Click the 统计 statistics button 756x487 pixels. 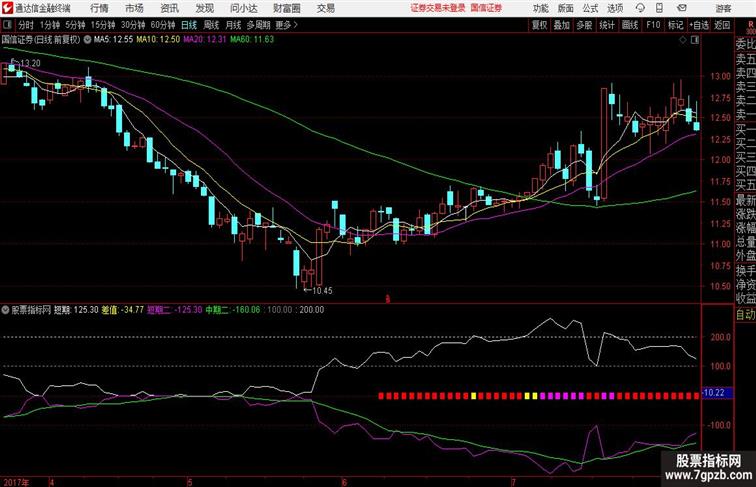click(607, 25)
